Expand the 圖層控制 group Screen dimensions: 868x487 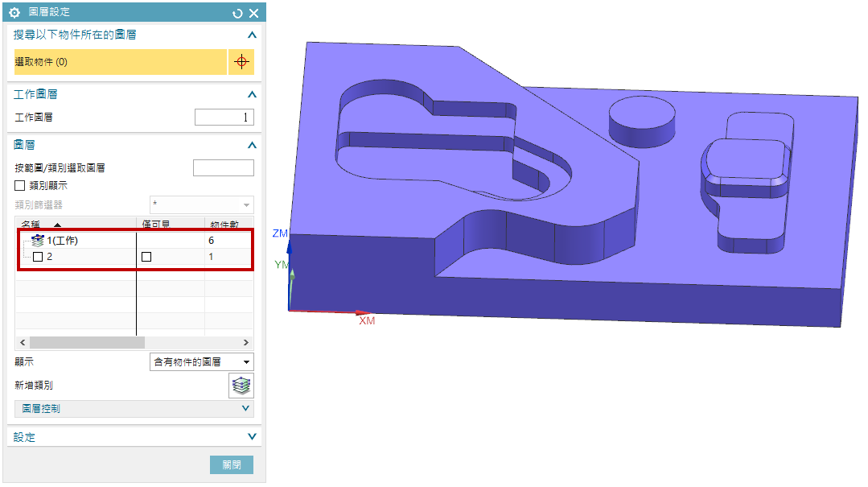[x=246, y=408]
